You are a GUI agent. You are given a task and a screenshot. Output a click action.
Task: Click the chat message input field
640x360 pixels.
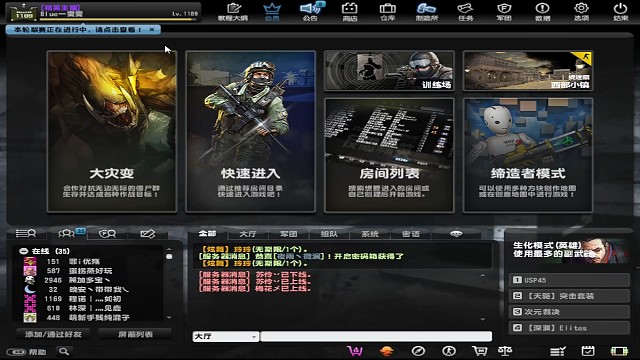point(376,336)
